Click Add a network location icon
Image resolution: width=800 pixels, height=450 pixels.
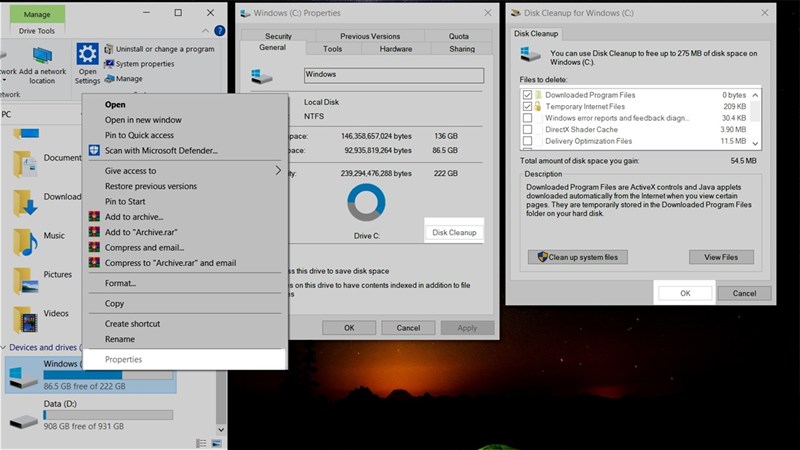point(42,56)
